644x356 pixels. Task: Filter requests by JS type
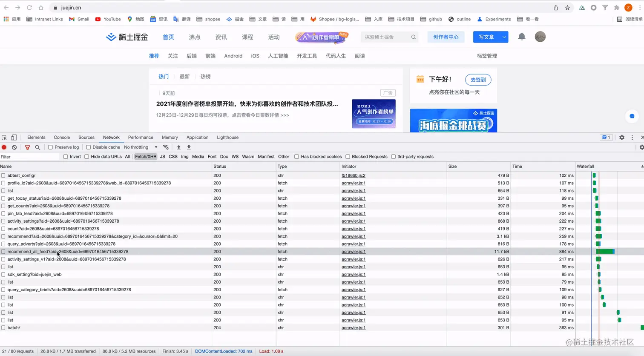point(163,157)
